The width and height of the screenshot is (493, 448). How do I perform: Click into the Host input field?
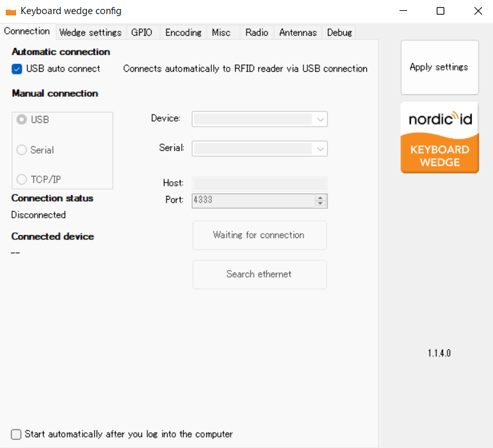click(259, 184)
